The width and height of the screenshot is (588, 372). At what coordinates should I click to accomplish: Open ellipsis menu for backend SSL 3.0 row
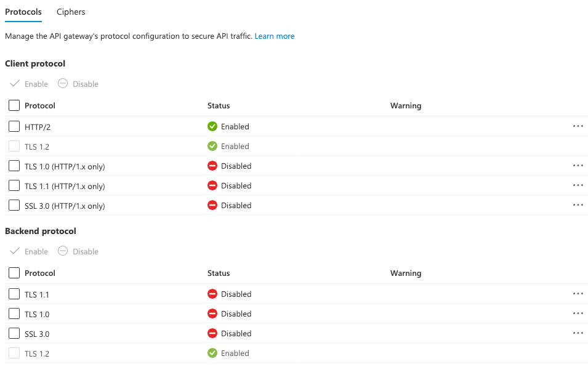(578, 333)
